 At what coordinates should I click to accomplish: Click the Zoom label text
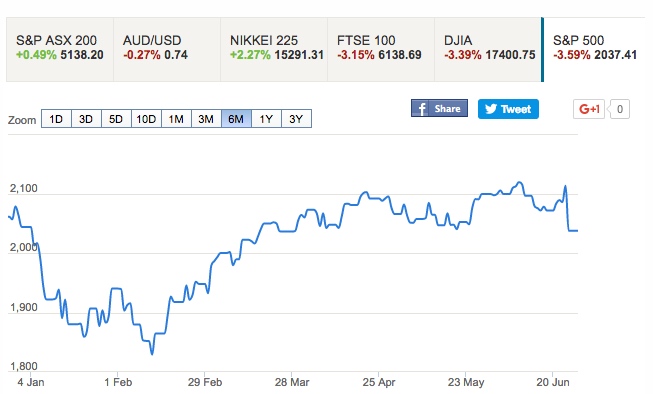[x=22, y=120]
